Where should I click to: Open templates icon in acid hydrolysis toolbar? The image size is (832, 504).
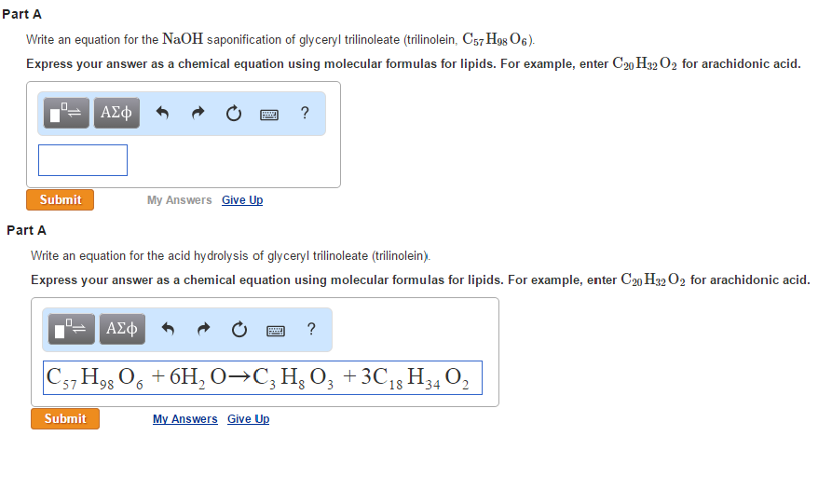(72, 329)
